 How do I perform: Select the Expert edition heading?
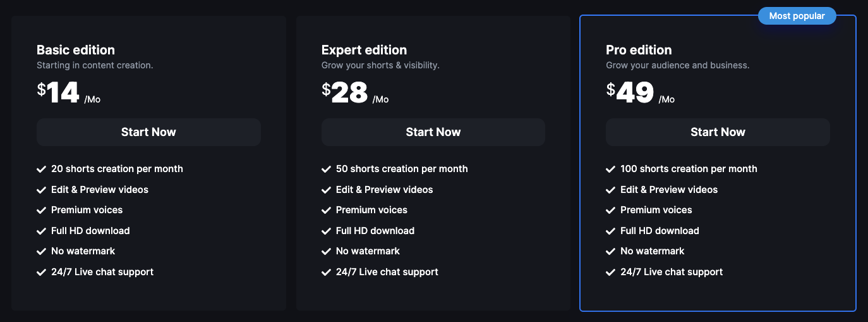coord(364,50)
